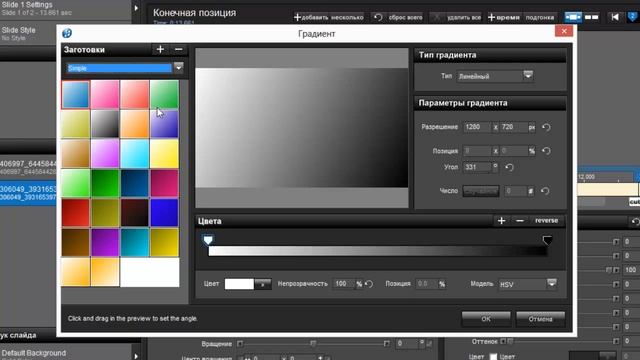Screen dimensions: 640x360
Task: Toggle the Оттенок checkbox in background window
Action: point(503,341)
